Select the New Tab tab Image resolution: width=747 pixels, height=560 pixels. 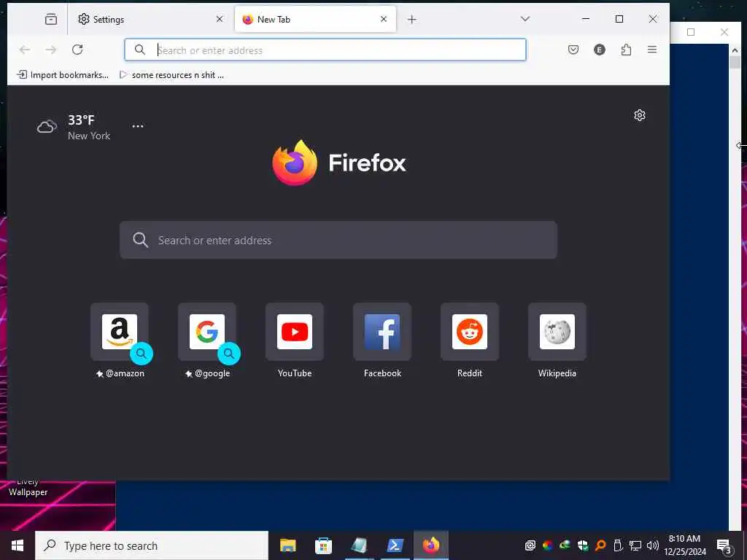315,19
